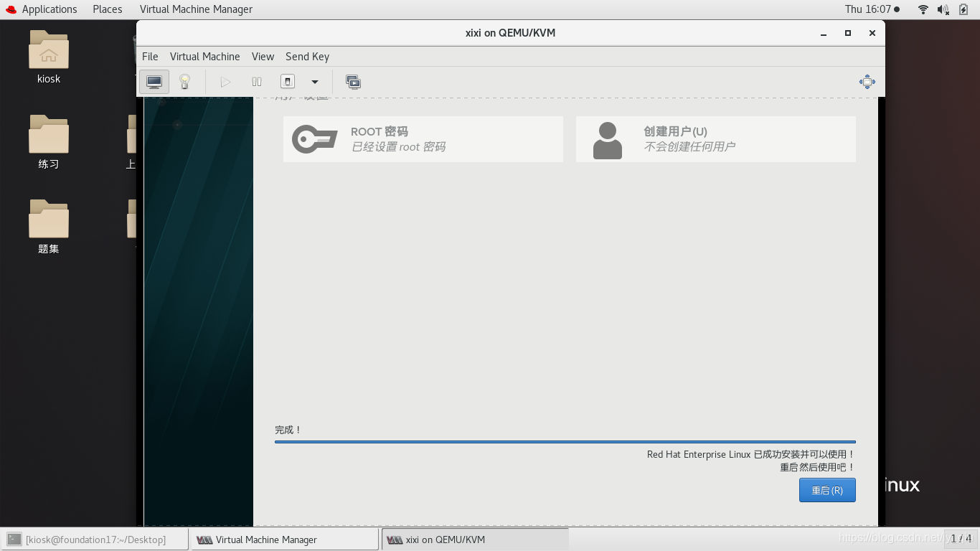Click the workspace switcher 1 / 4
This screenshot has height=551, width=980.
[x=961, y=538]
